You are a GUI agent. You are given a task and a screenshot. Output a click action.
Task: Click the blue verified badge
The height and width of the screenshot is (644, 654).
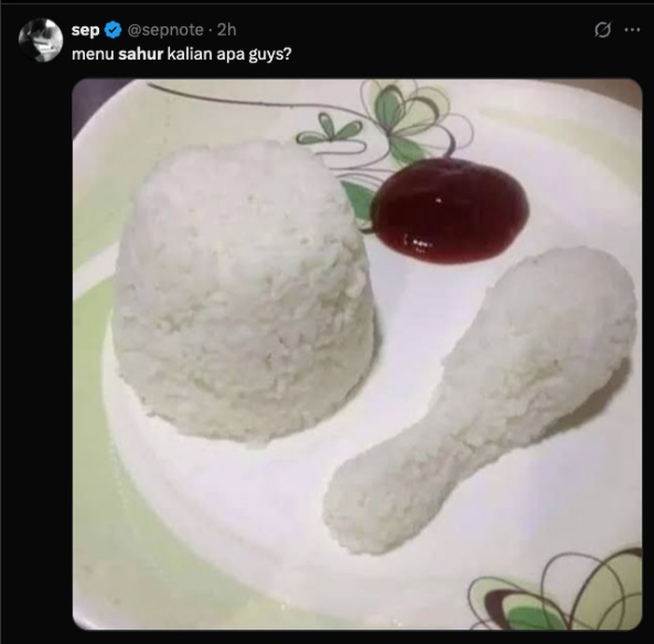pyautogui.click(x=113, y=31)
